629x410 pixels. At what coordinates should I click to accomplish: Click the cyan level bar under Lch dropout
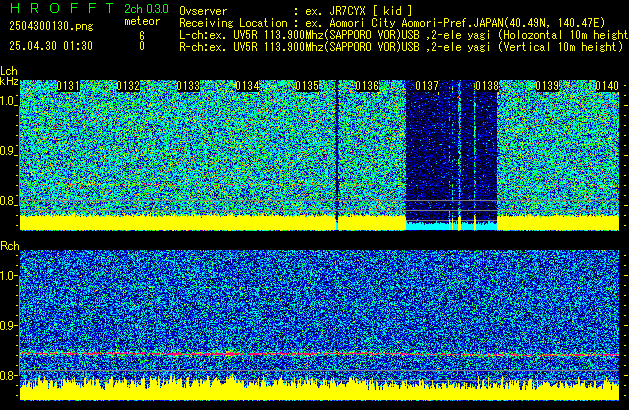(x=451, y=226)
